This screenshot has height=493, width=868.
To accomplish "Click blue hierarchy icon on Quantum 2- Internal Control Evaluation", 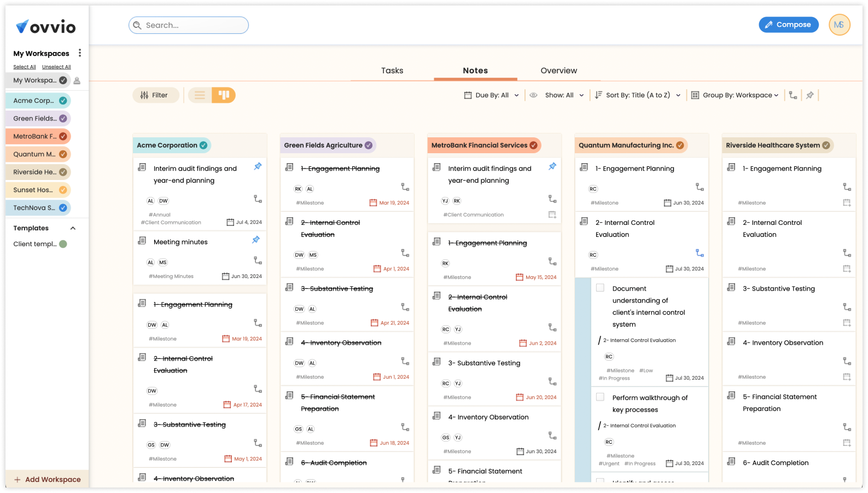I will [x=700, y=253].
